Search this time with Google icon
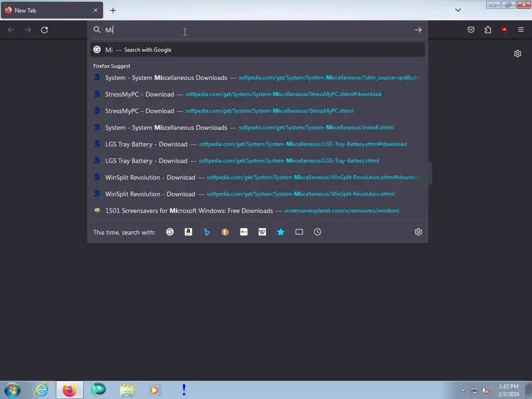This screenshot has width=532, height=399. (x=170, y=232)
